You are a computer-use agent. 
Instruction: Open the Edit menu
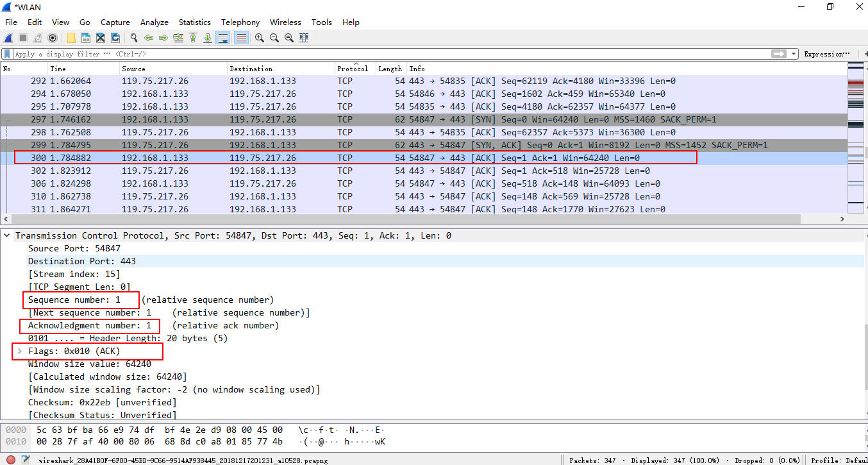point(35,22)
